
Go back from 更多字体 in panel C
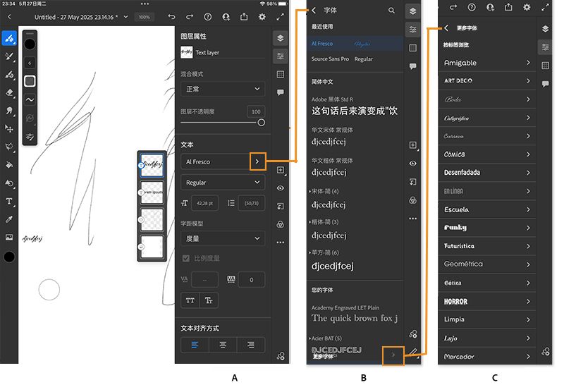[x=446, y=27]
